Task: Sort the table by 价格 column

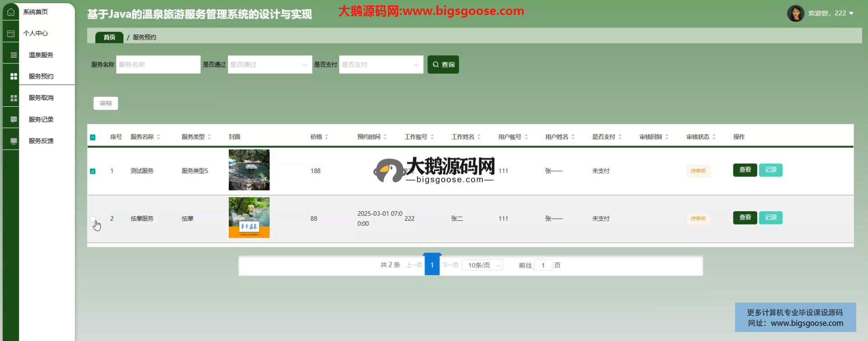Action: pos(326,137)
